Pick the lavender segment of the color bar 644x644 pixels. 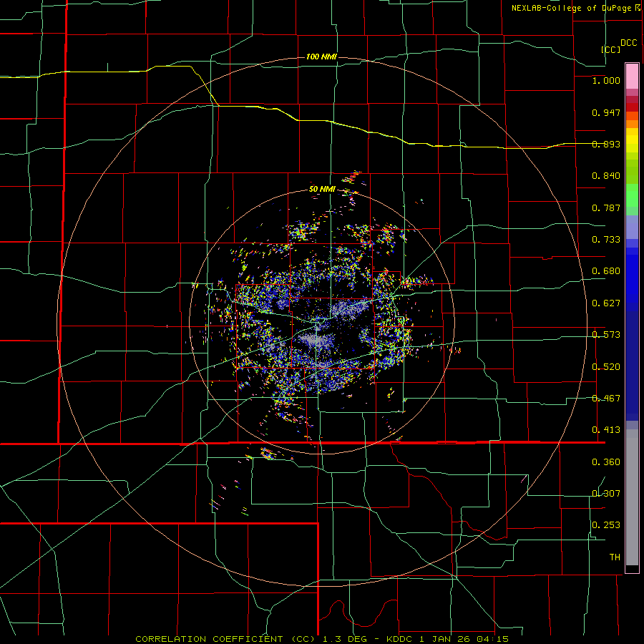[x=632, y=227]
